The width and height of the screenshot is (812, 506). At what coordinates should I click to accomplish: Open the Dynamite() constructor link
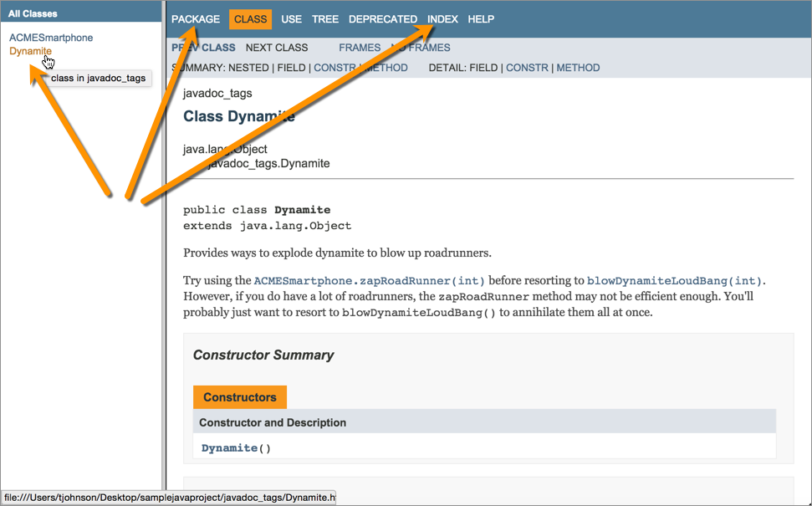pyautogui.click(x=229, y=448)
